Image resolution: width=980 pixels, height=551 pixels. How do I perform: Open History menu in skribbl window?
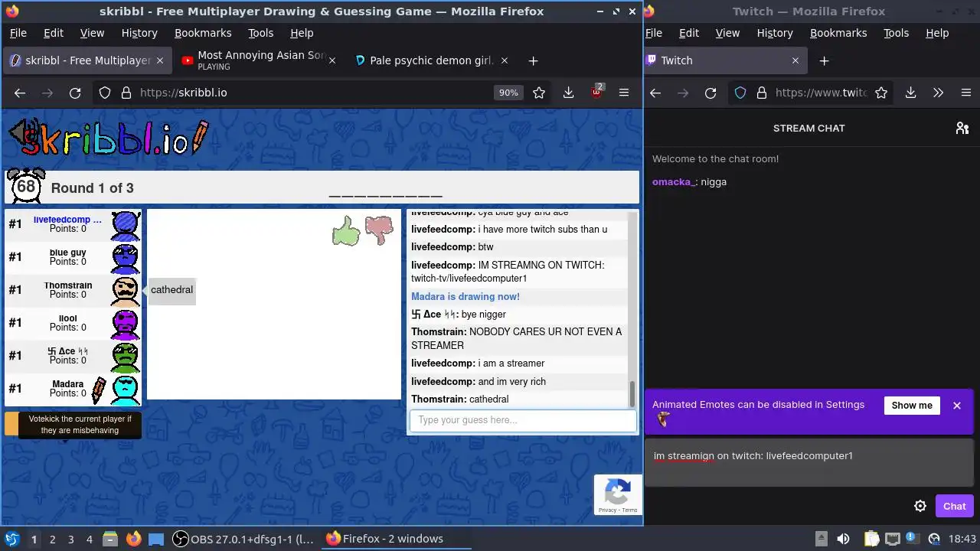(139, 33)
